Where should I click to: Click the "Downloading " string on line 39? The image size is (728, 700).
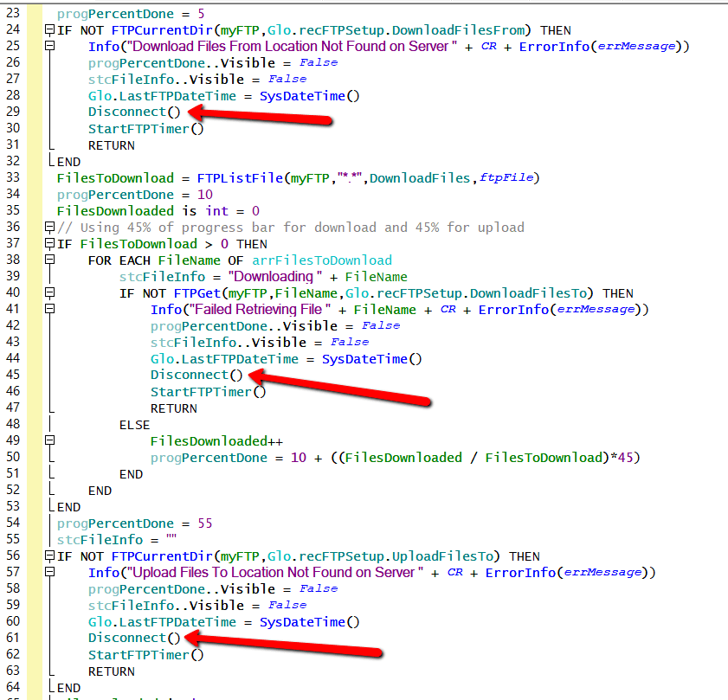(x=269, y=277)
